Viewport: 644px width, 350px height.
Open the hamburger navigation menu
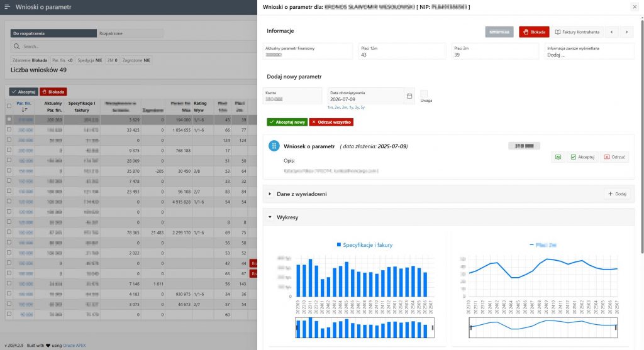click(7, 7)
